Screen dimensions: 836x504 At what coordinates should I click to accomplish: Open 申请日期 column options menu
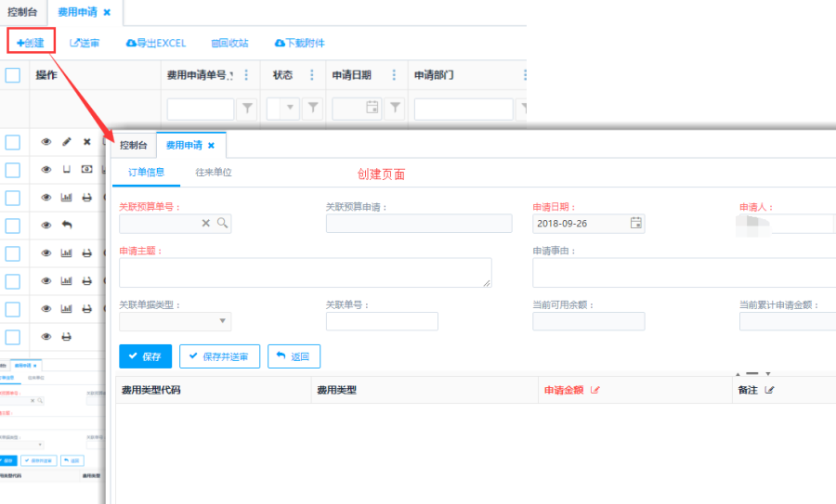[x=394, y=75]
